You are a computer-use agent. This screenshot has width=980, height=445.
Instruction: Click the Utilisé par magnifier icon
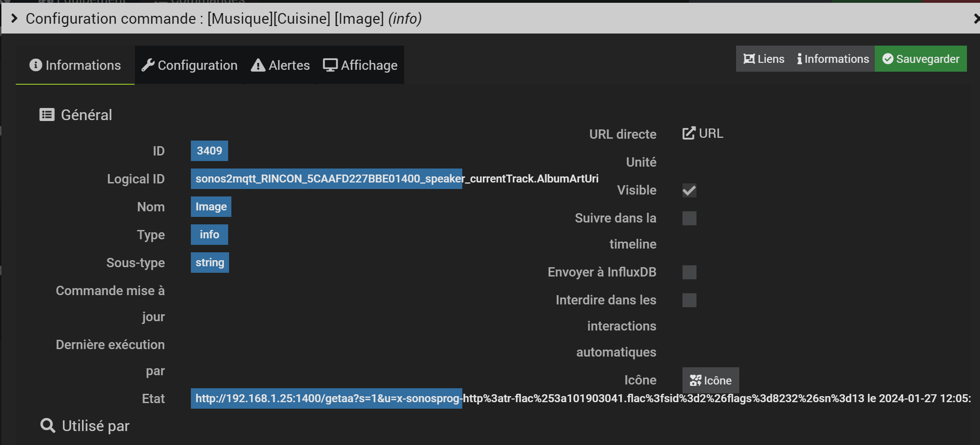pos(47,425)
